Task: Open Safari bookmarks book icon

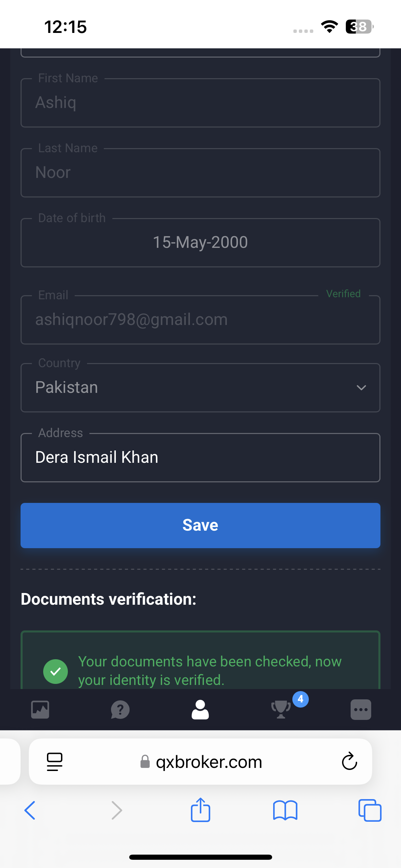Action: pos(285,810)
